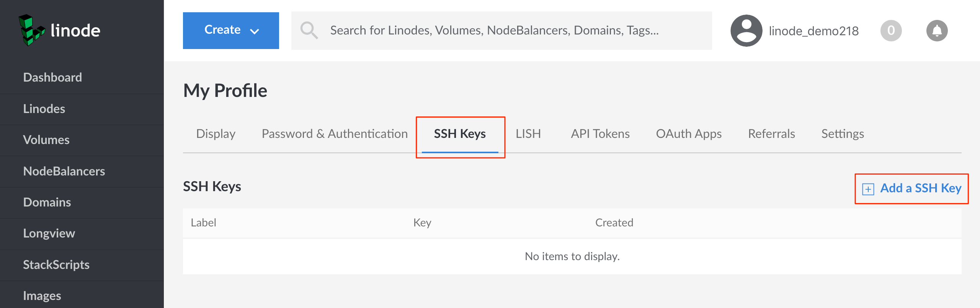This screenshot has width=980, height=308.
Task: Click the search magnifier icon
Action: (x=309, y=30)
